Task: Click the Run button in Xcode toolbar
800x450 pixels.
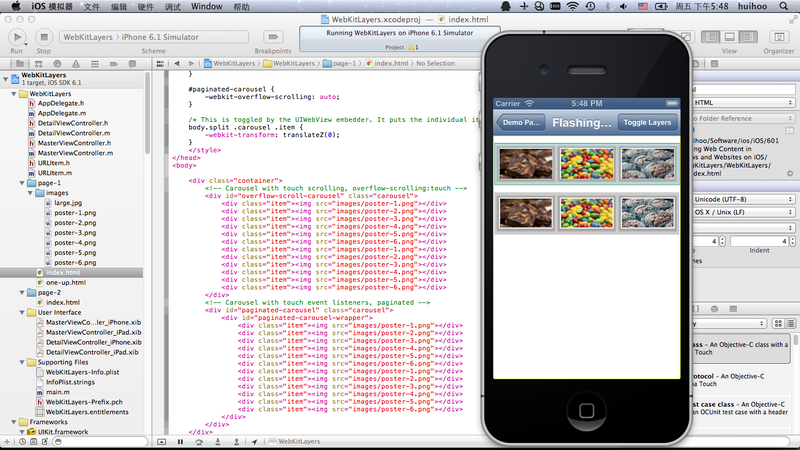Action: (17, 37)
